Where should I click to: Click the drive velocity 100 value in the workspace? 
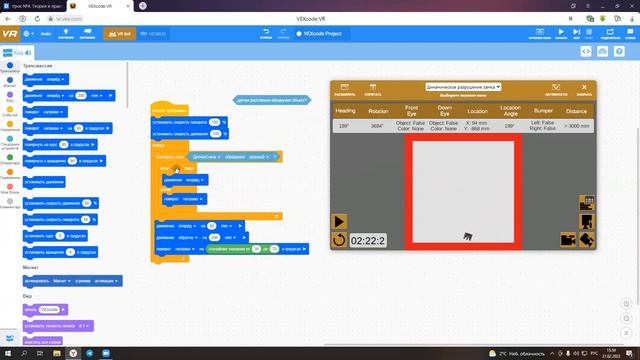click(216, 133)
